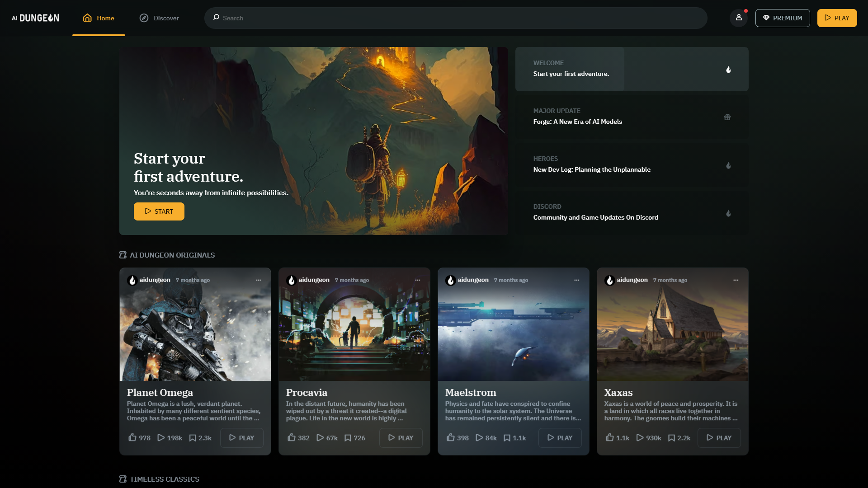Select the Welcome panel entry
The width and height of the screenshot is (868, 488).
point(632,69)
